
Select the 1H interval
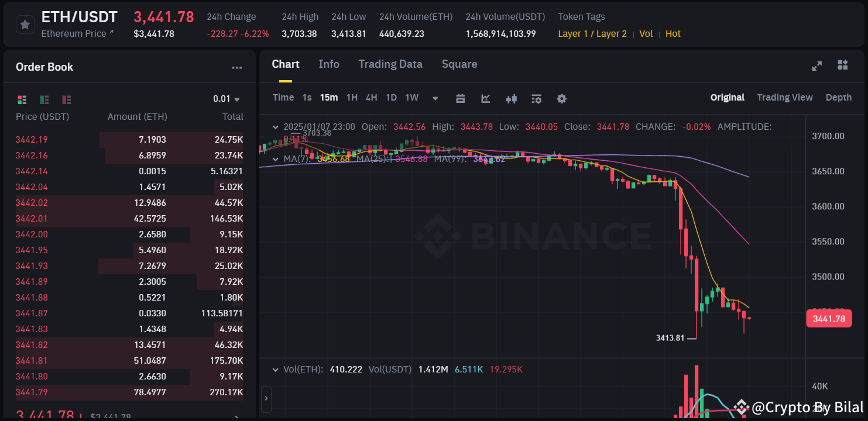(352, 98)
